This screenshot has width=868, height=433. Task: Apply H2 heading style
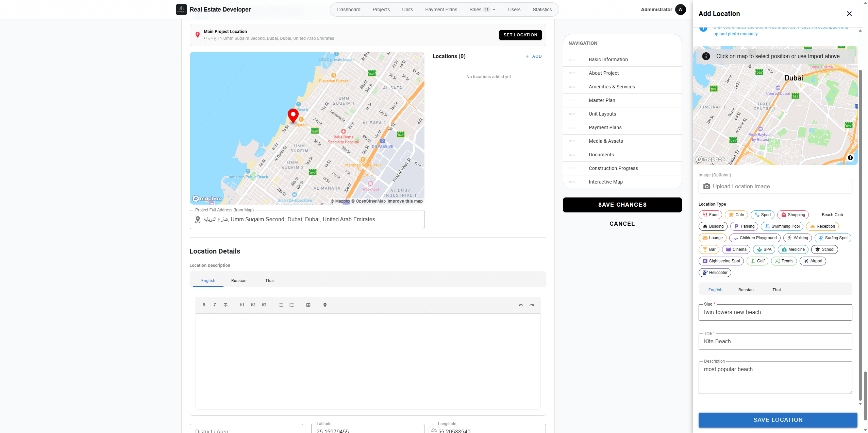[x=253, y=305]
